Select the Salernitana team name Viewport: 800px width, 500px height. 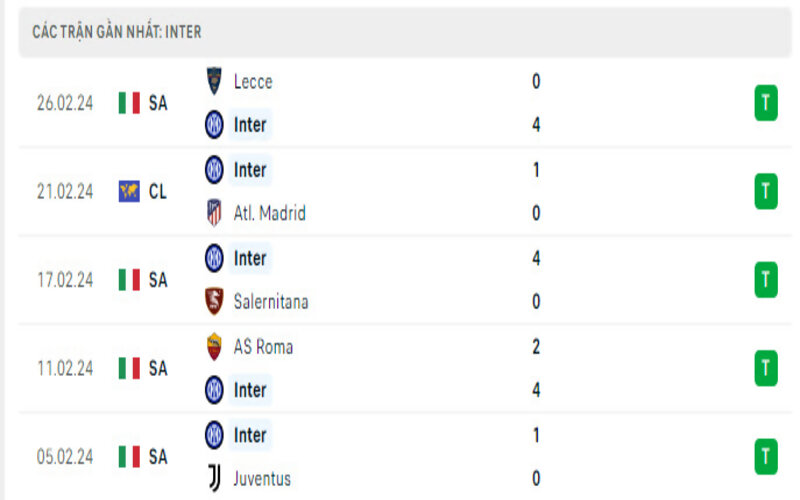click(270, 301)
